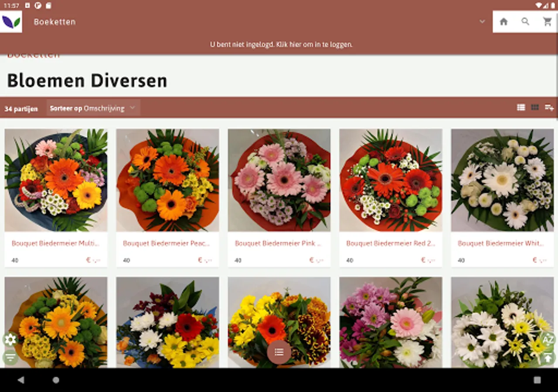The width and height of the screenshot is (558, 392).
Task: Tap the Android back navigation button
Action: (x=20, y=380)
